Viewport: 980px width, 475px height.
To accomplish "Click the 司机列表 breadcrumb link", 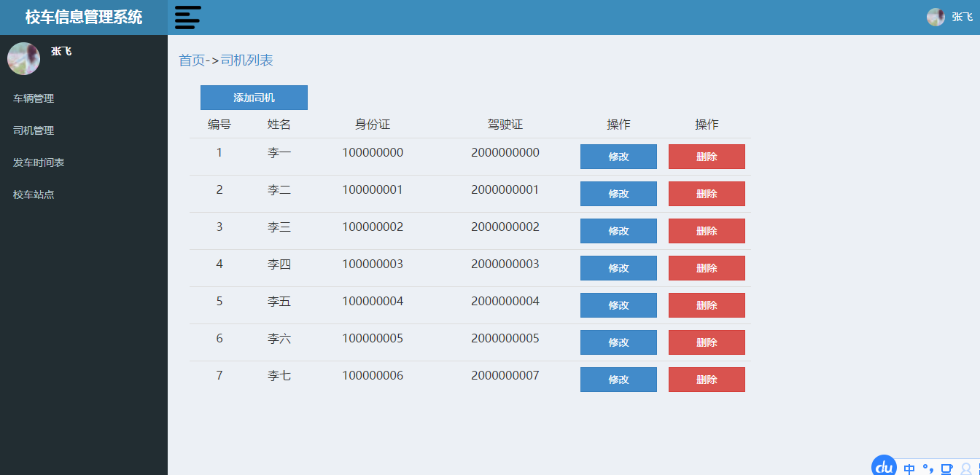I will (x=246, y=60).
